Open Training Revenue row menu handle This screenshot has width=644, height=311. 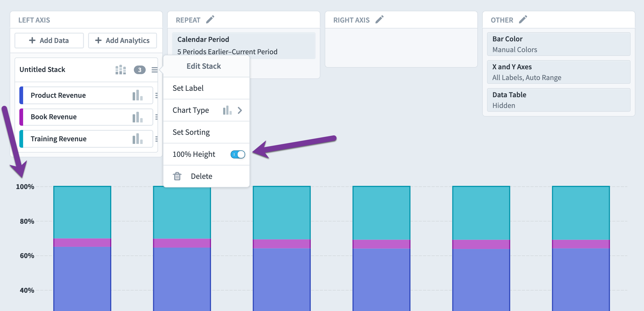tap(156, 139)
